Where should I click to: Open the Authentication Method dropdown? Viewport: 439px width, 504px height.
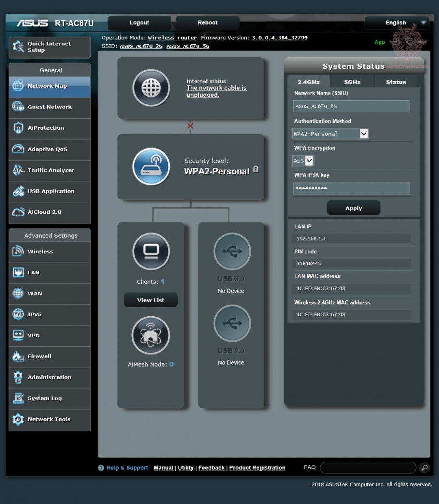pyautogui.click(x=330, y=134)
